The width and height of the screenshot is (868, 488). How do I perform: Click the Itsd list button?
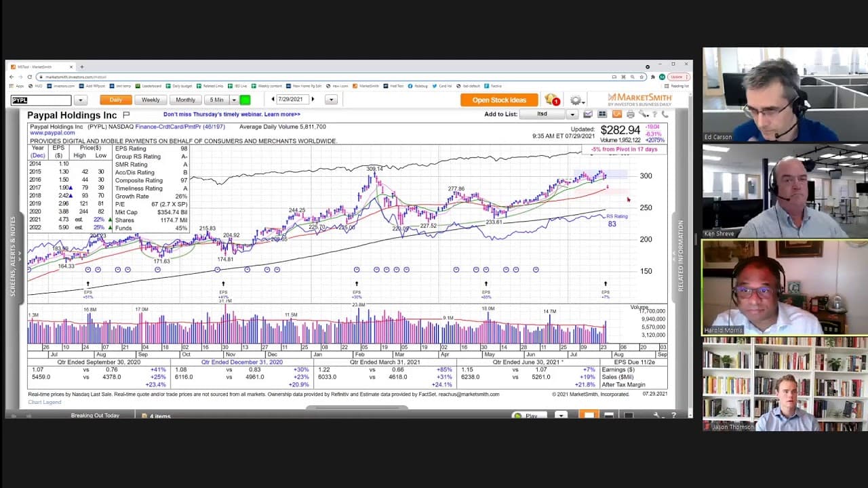point(542,114)
